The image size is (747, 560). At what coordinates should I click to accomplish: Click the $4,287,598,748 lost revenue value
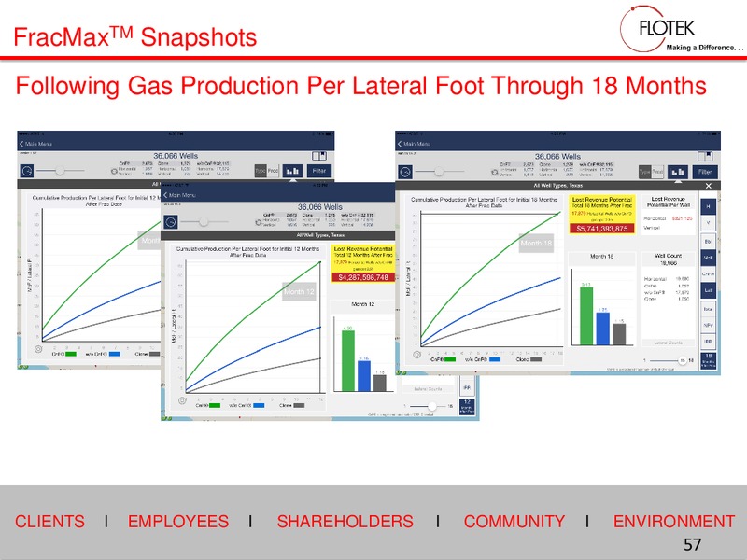(x=363, y=277)
